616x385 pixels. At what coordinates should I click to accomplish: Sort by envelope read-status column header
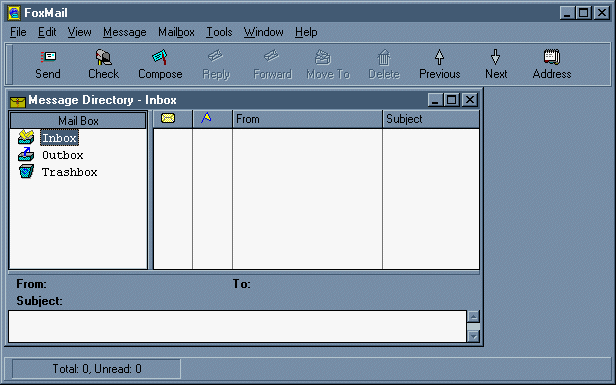[x=172, y=119]
